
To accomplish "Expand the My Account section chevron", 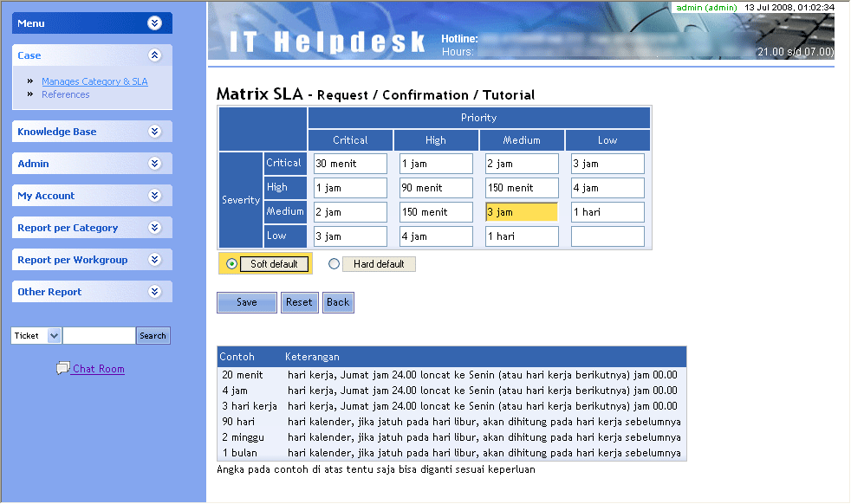I will (x=155, y=196).
